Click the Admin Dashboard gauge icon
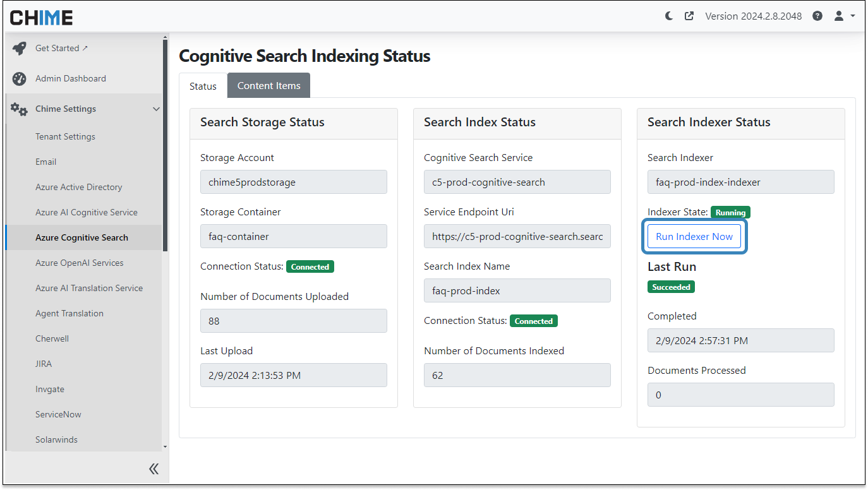This screenshot has height=490, width=868. click(19, 79)
